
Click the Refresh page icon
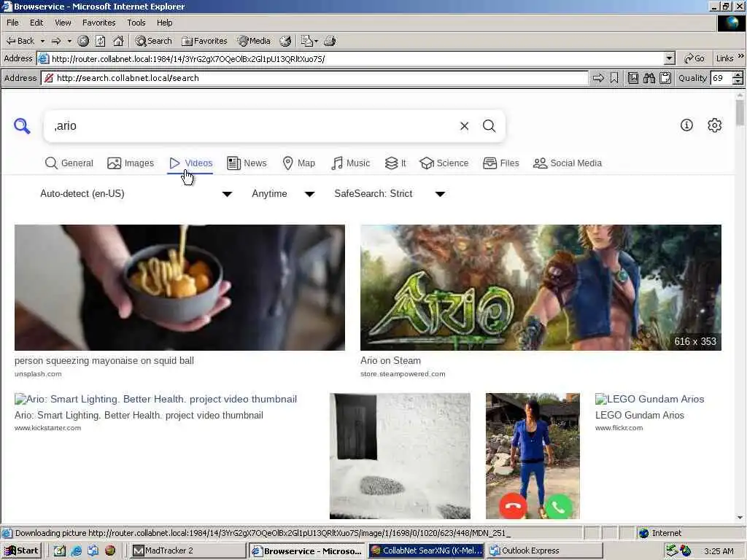100,41
